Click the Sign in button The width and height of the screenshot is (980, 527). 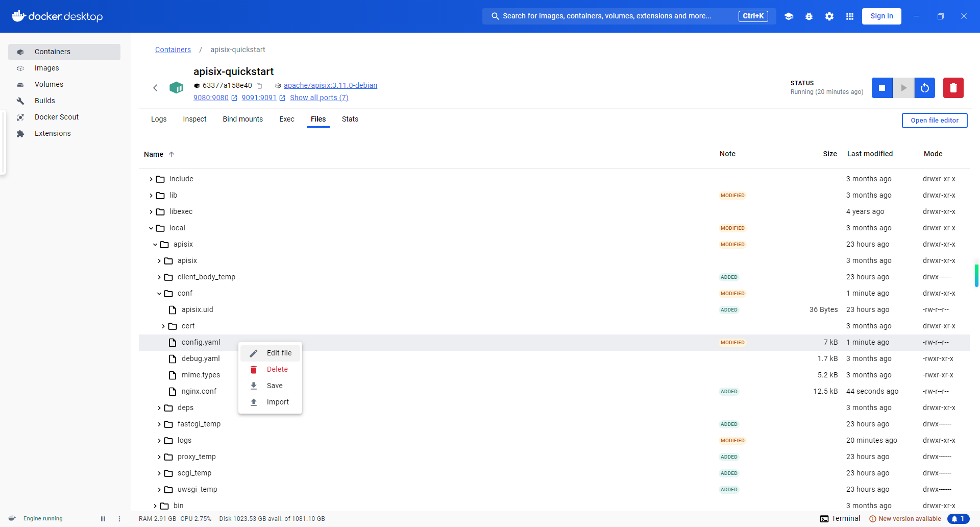click(881, 16)
